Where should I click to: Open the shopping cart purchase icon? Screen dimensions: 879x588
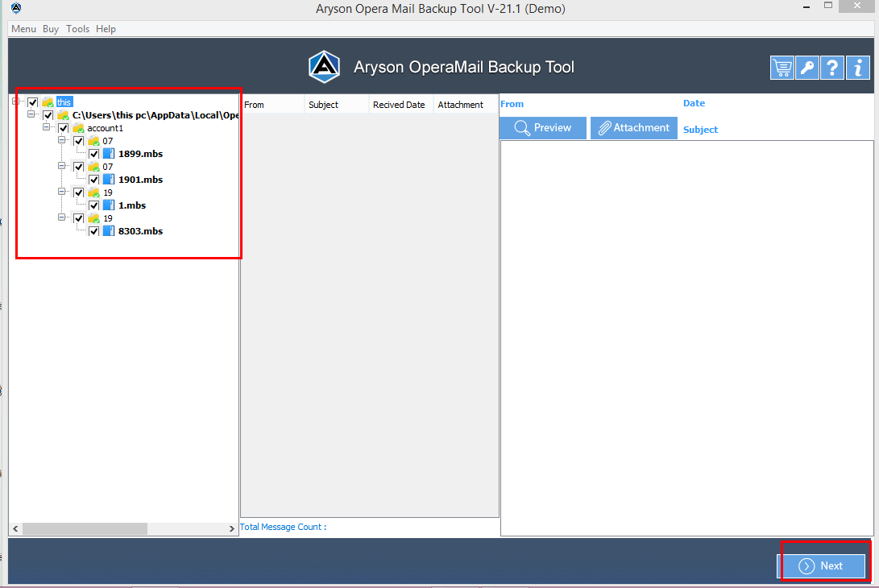click(x=782, y=68)
